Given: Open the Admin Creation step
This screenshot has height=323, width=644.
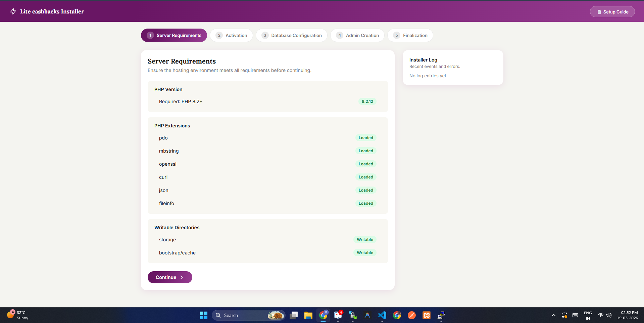Looking at the screenshot, I should point(357,35).
